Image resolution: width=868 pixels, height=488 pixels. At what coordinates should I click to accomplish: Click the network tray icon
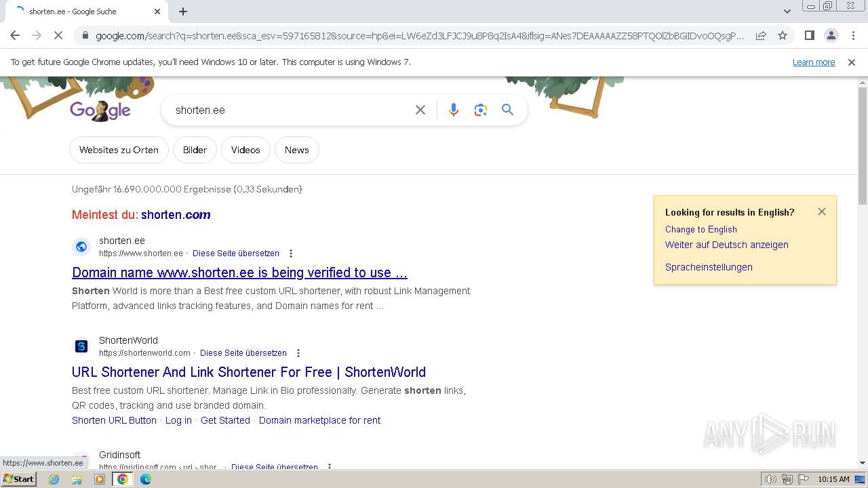[x=787, y=479]
